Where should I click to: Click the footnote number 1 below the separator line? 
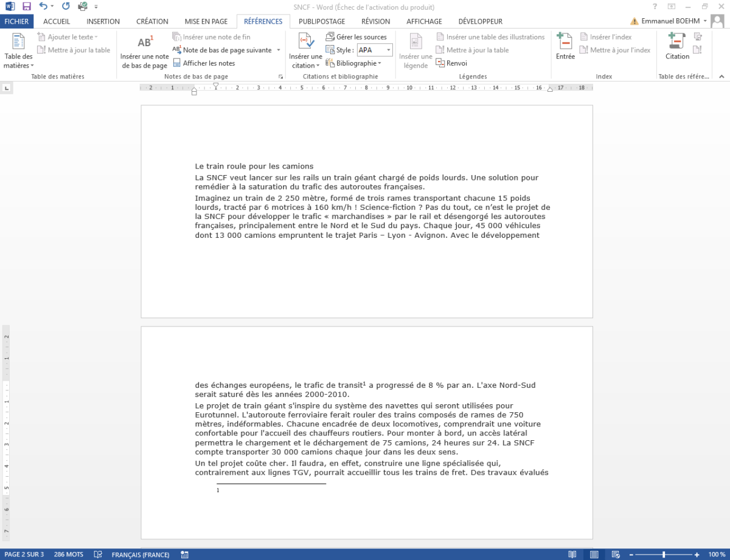coord(218,490)
